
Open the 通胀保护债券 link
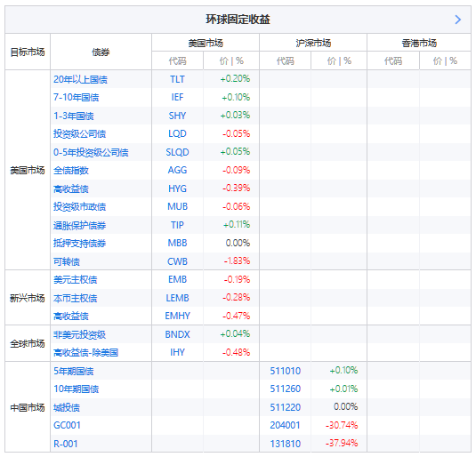(79, 225)
